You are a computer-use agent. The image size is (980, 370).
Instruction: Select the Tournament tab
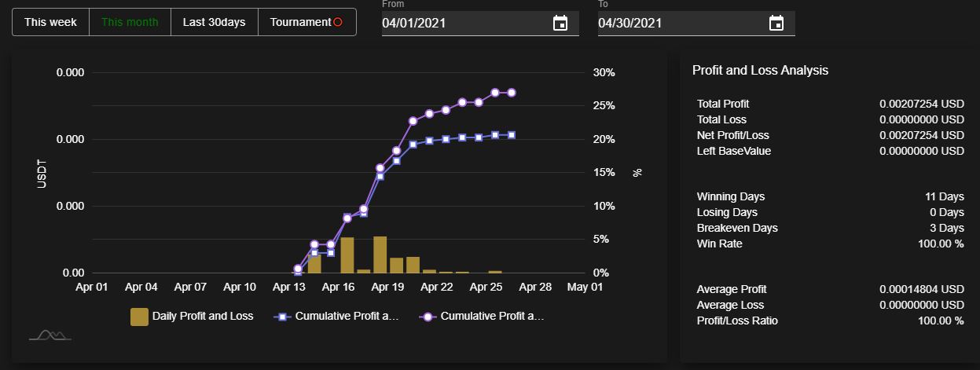(x=306, y=22)
